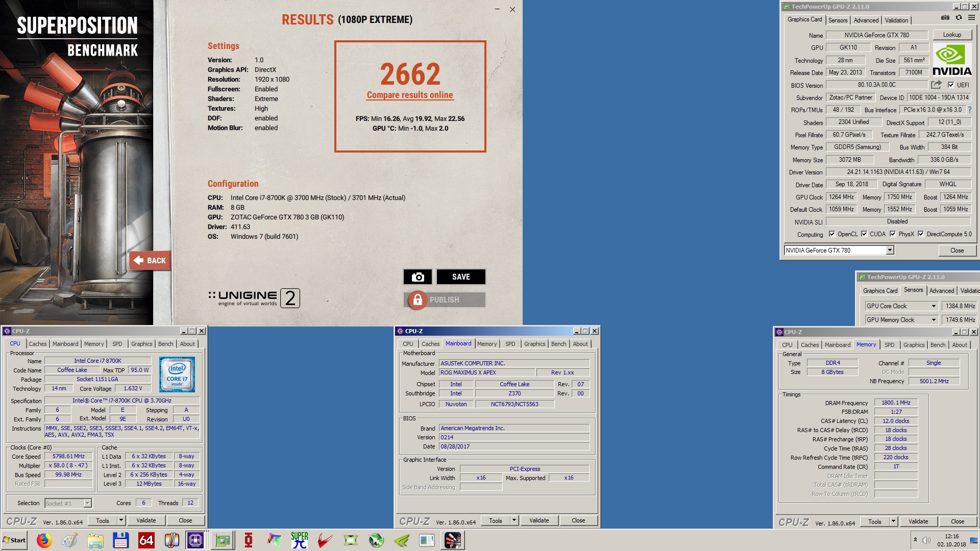The height and width of the screenshot is (551, 980).
Task: Expand Tools arrow in left CPU-Z window
Action: tap(121, 520)
